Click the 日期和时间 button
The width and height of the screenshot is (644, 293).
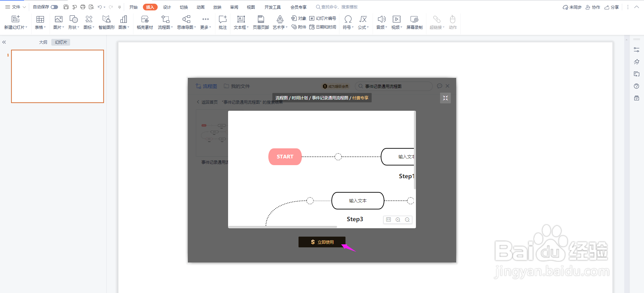(323, 27)
